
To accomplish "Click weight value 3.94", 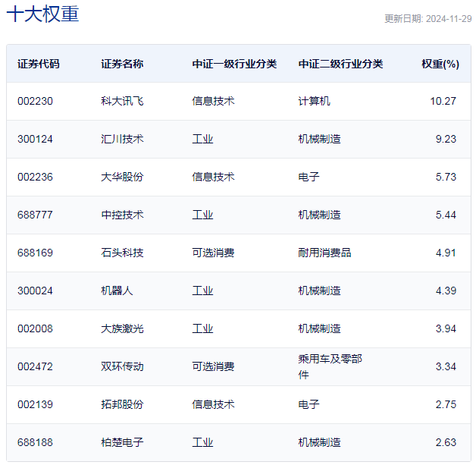I will click(x=446, y=329).
